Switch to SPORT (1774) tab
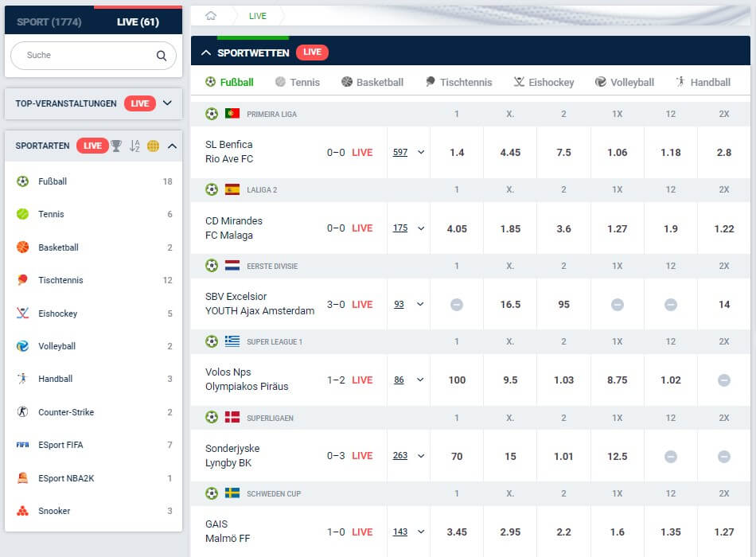756x557 pixels. pyautogui.click(x=49, y=21)
